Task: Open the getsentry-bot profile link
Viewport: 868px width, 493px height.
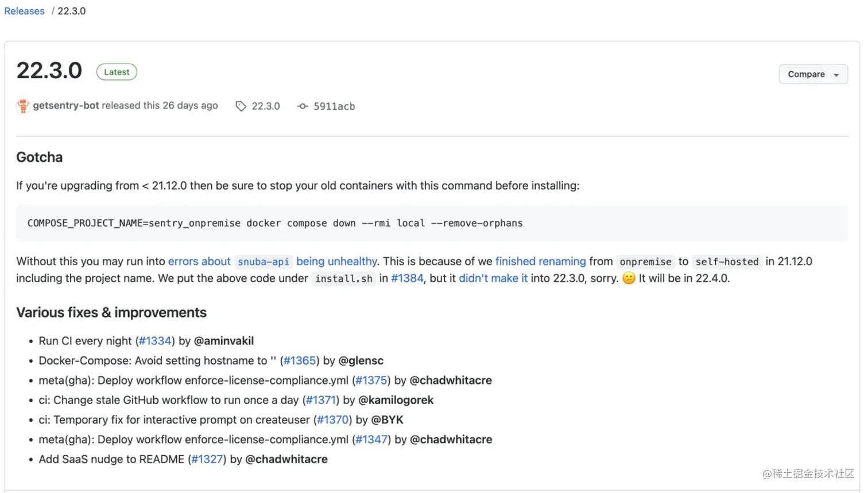Action: click(x=66, y=106)
